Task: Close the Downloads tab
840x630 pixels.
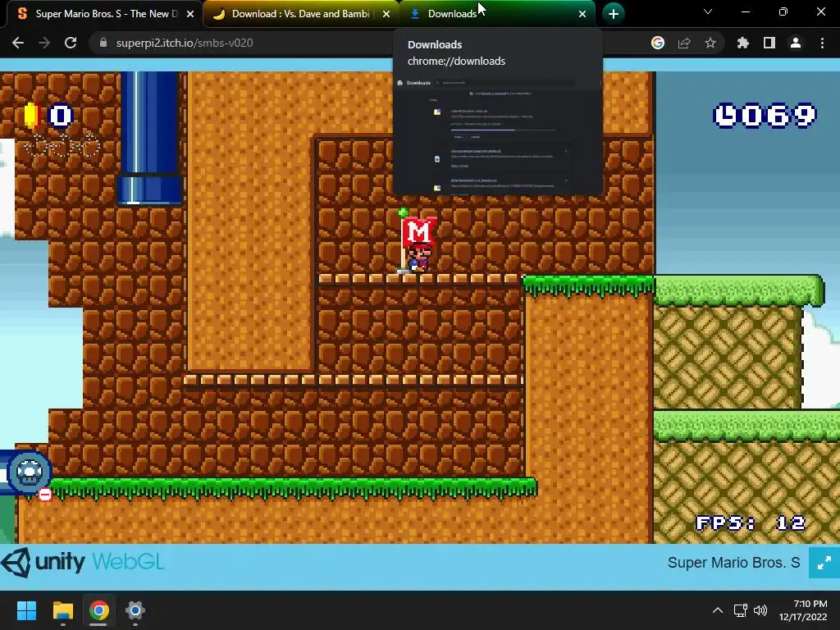Action: 582,14
